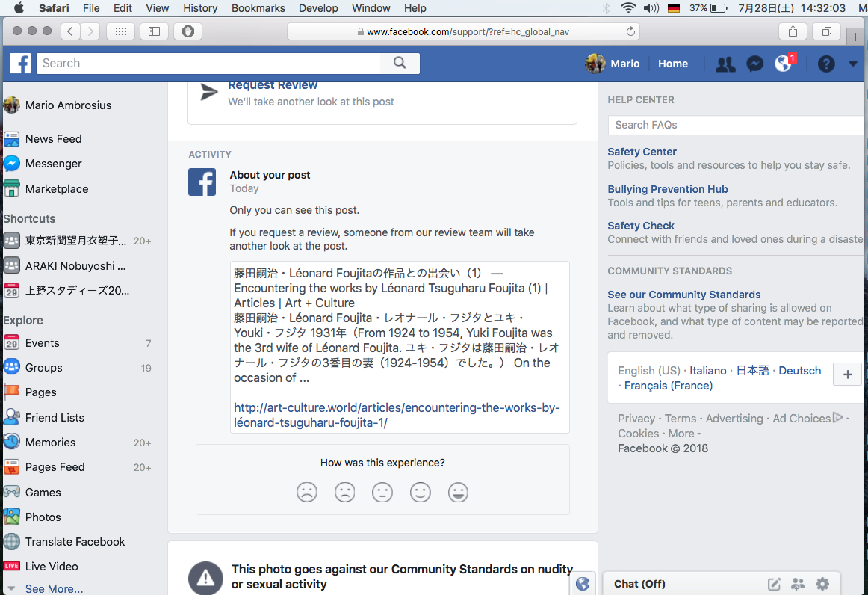Open Groups in Explore section
This screenshot has width=868, height=595.
click(44, 368)
